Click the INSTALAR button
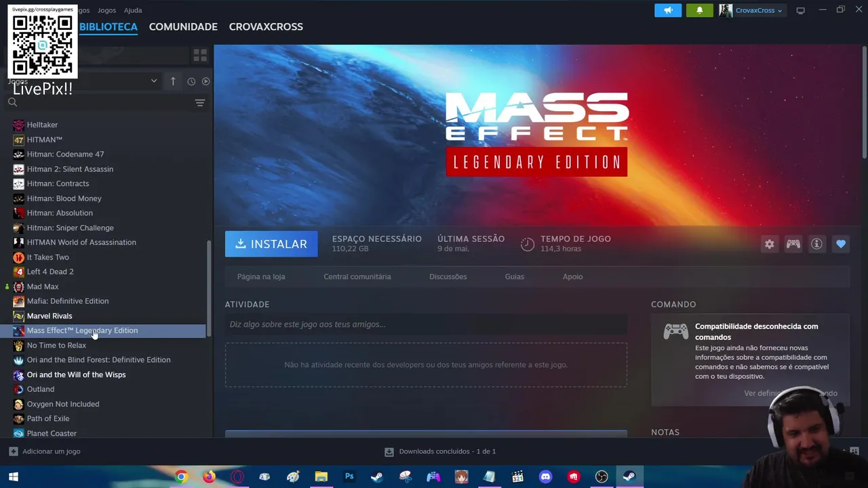The height and width of the screenshot is (488, 868). [271, 244]
